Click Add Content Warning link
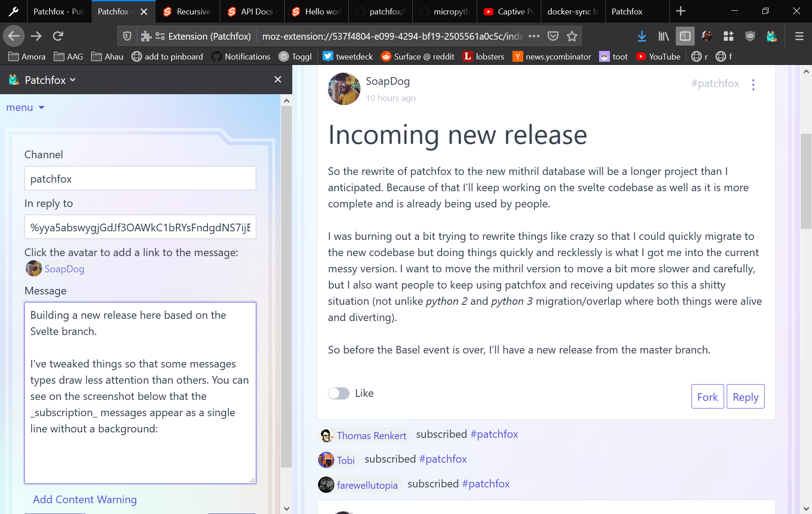 (x=85, y=499)
